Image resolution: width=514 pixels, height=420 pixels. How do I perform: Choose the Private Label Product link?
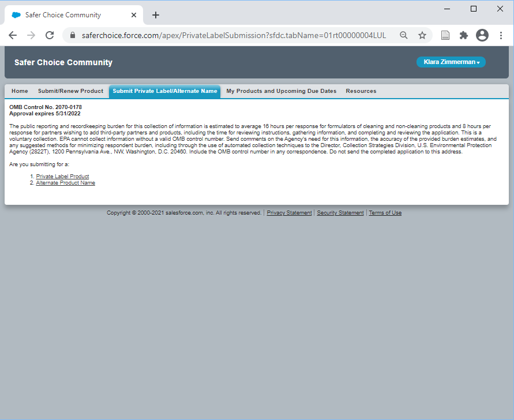62,177
